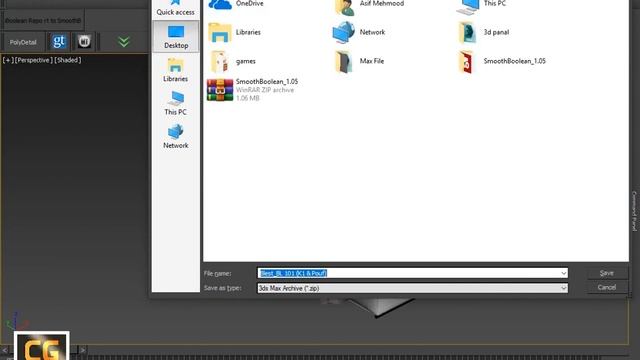This screenshot has height=360, width=640.
Task: Select Network in the places sidebar
Action: tap(176, 137)
